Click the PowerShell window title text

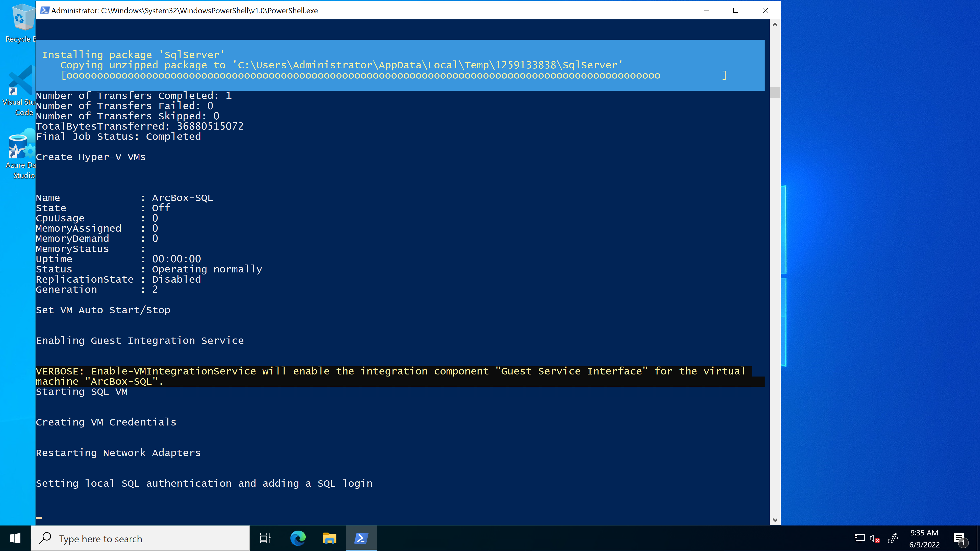[x=185, y=11]
